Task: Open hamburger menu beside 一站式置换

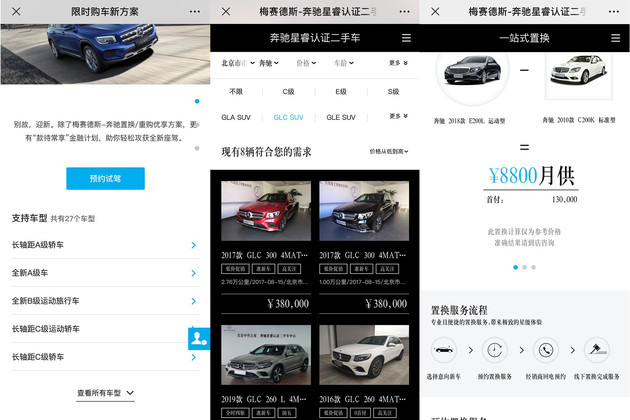Action: pos(615,38)
